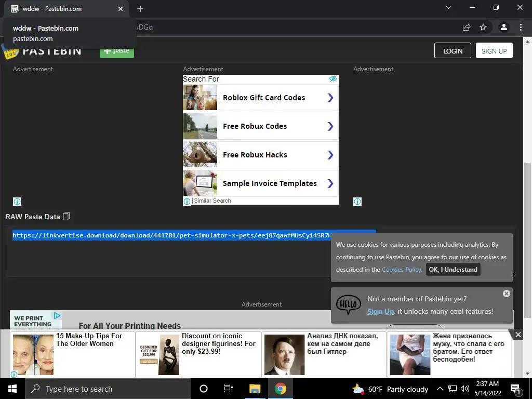This screenshot has width=532, height=399.
Task: Open Free Robux Hacks ad arrow
Action: [x=330, y=155]
